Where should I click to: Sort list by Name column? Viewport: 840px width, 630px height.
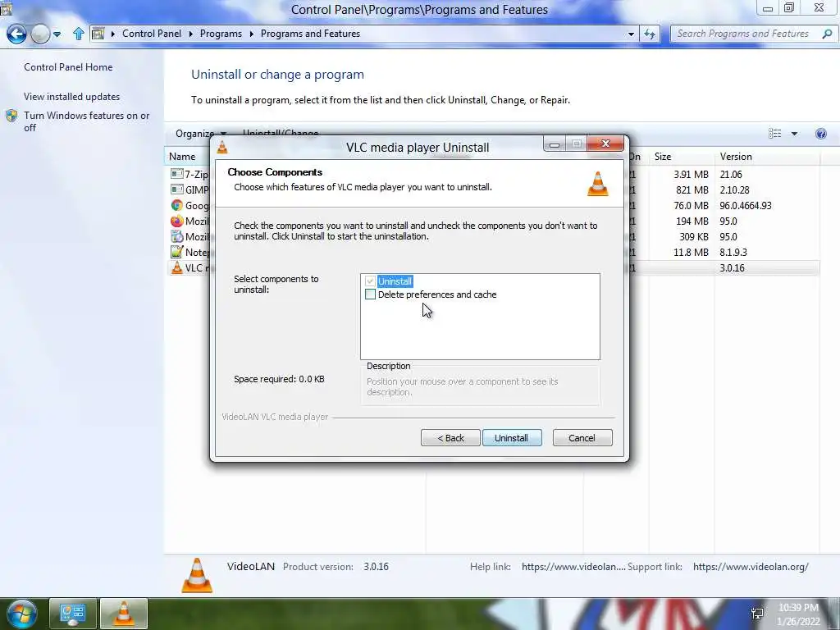click(182, 157)
